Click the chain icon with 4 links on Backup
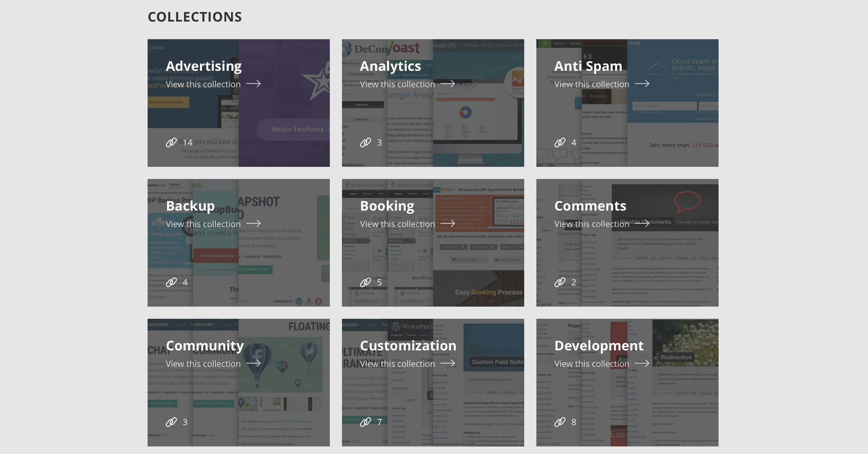The image size is (868, 454). coord(172,282)
